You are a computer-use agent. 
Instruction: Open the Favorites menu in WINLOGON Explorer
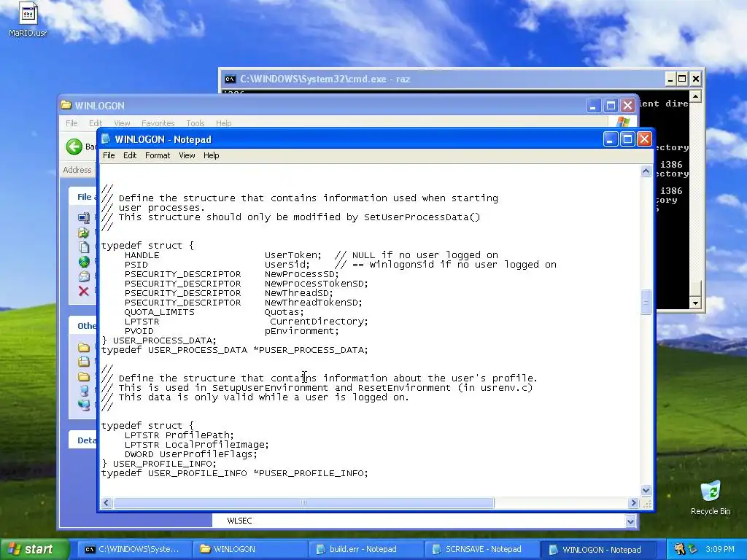[158, 122]
